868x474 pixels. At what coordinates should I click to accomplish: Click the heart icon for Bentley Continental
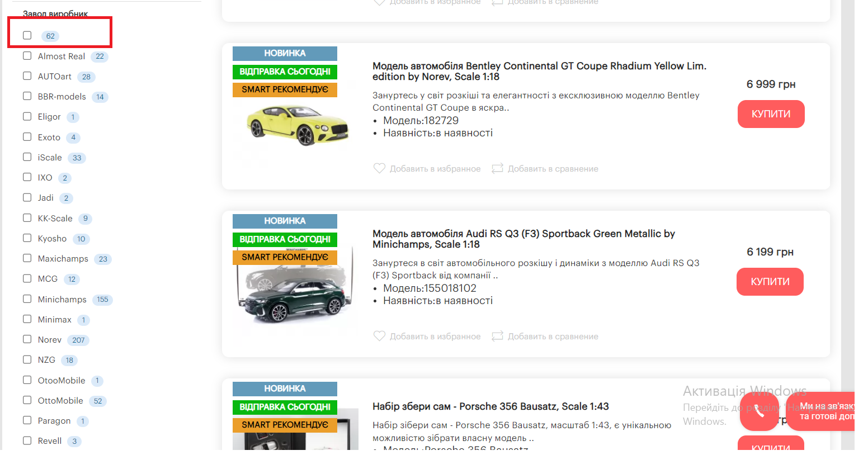379,168
